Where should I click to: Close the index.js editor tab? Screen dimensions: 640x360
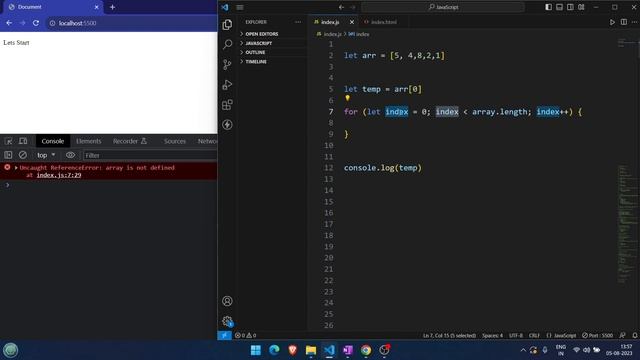(352, 22)
